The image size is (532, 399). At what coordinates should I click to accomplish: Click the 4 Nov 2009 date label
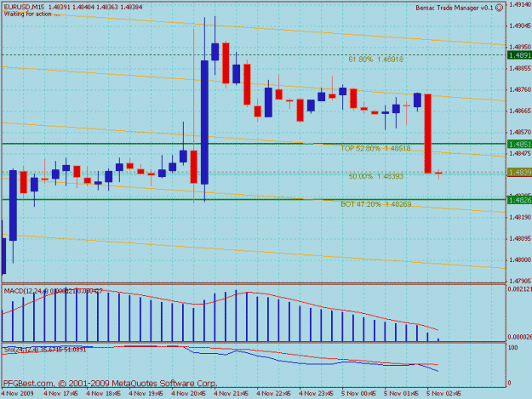17,394
